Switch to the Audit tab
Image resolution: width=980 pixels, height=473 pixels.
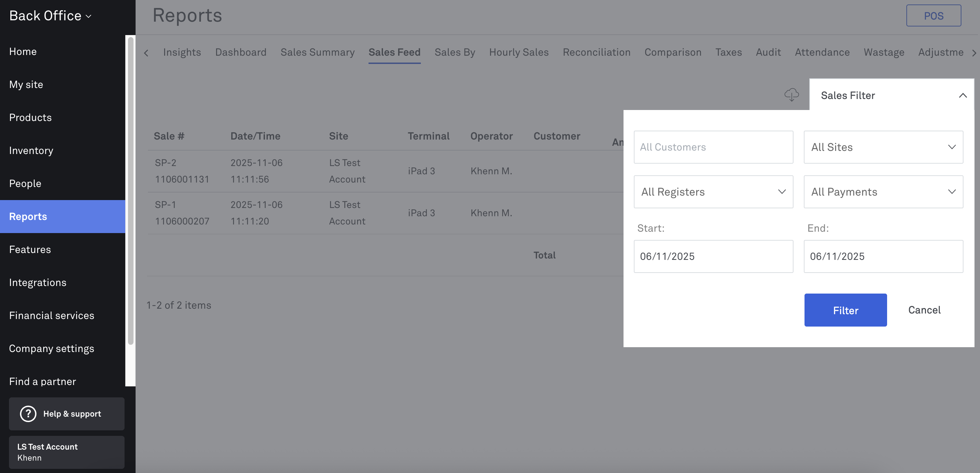point(768,52)
